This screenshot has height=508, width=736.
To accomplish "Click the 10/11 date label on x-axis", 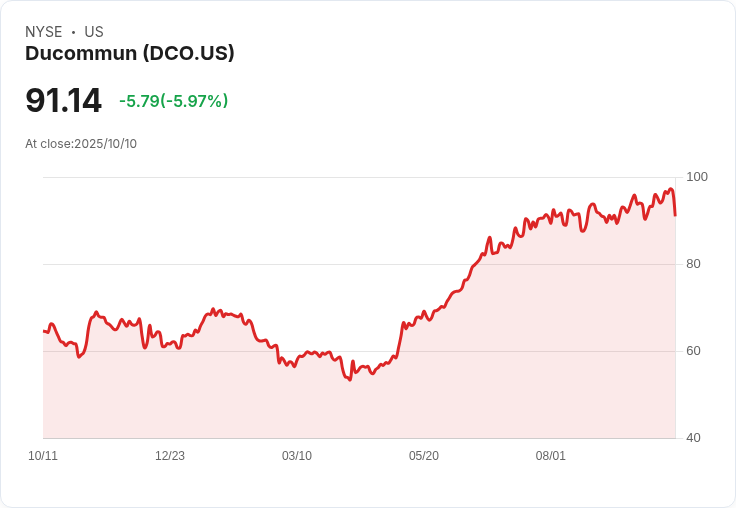I will tap(43, 456).
